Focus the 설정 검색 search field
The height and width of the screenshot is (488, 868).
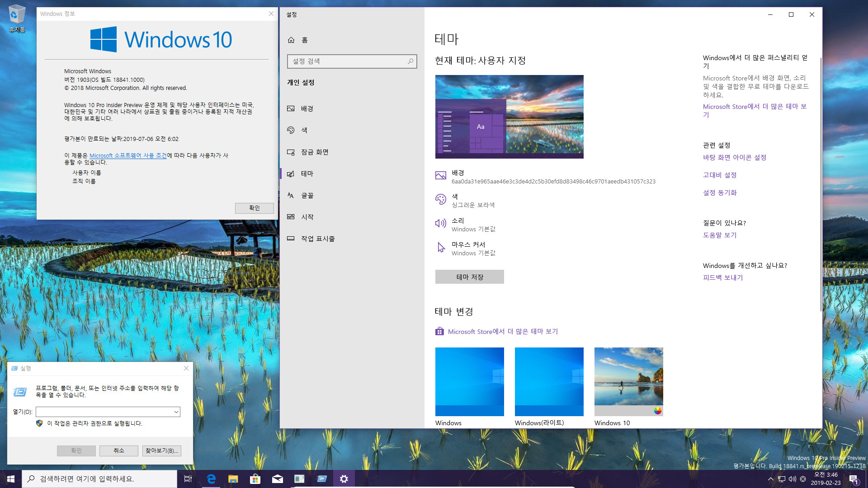pyautogui.click(x=352, y=61)
